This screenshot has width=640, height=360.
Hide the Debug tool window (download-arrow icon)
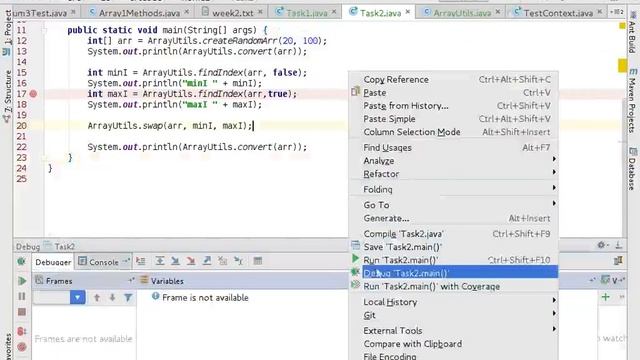pyautogui.click(x=618, y=245)
